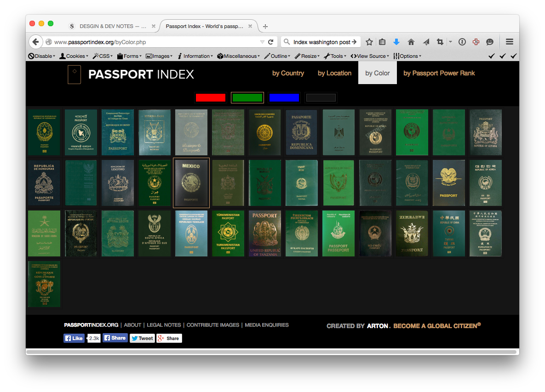Filter passports by blue swatch
Viewport: 545px width, 392px height.
(284, 98)
